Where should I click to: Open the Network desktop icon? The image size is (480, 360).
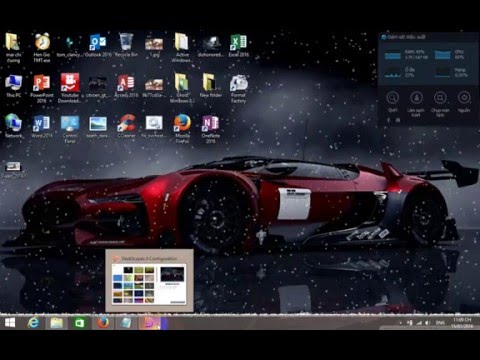(13, 126)
